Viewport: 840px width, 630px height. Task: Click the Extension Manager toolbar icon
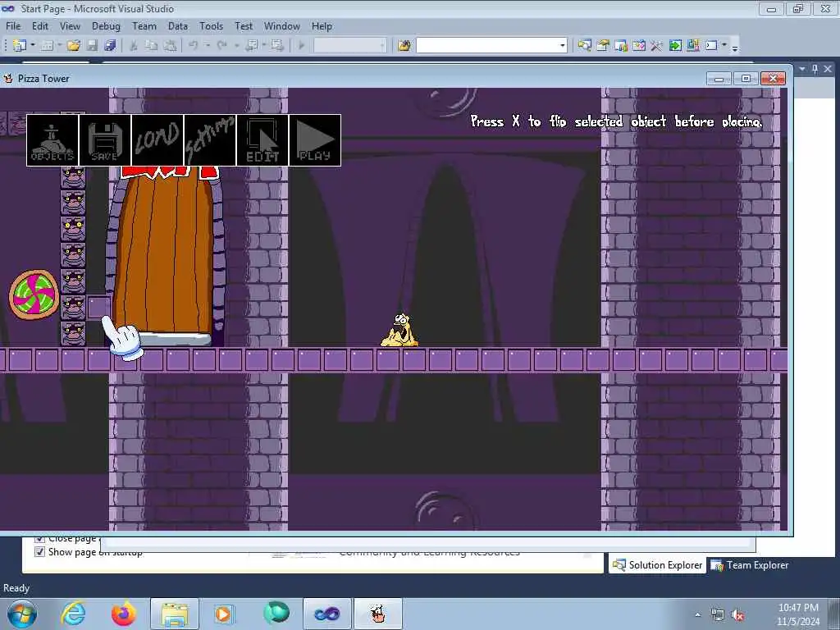(x=693, y=46)
